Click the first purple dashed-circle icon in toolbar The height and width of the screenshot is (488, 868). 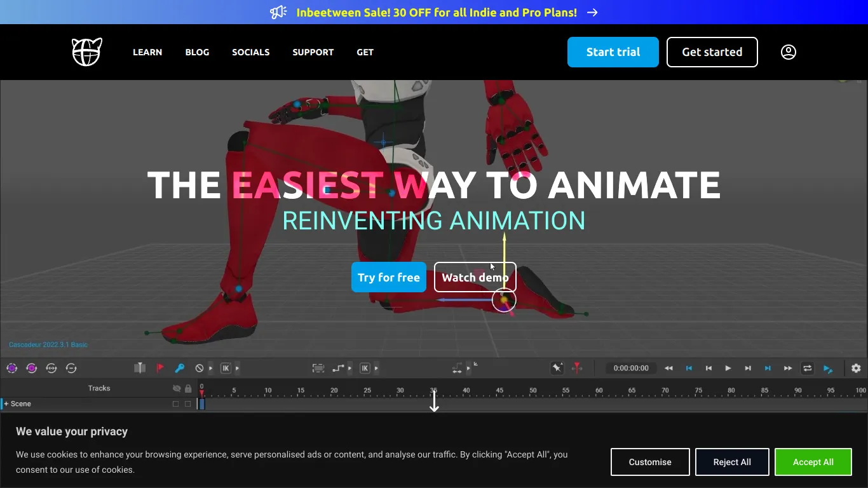(x=11, y=368)
